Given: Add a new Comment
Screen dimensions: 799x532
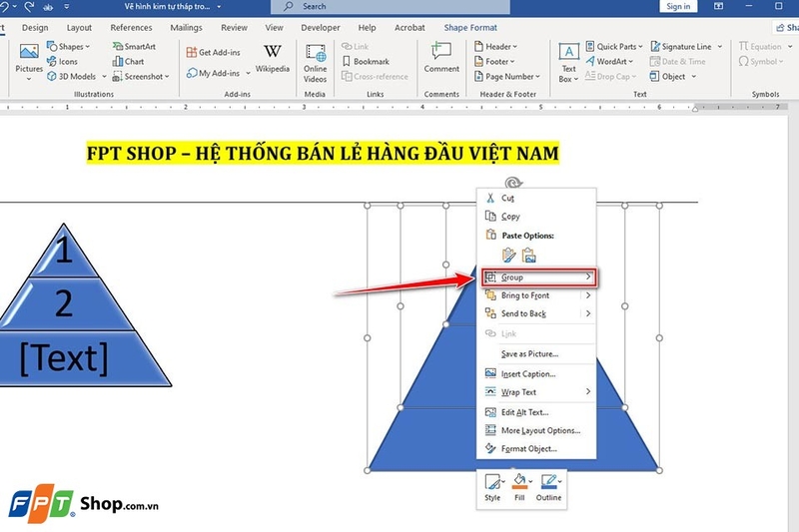Looking at the screenshot, I should pyautogui.click(x=441, y=58).
